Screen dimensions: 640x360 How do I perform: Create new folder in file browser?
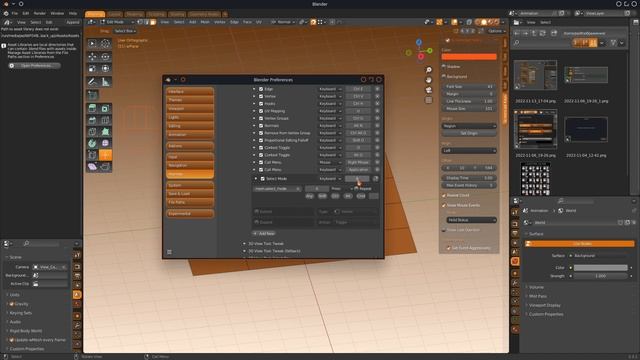(553, 33)
